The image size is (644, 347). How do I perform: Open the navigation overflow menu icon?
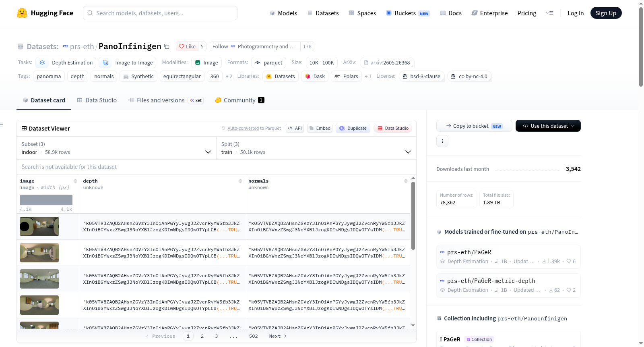coord(549,13)
